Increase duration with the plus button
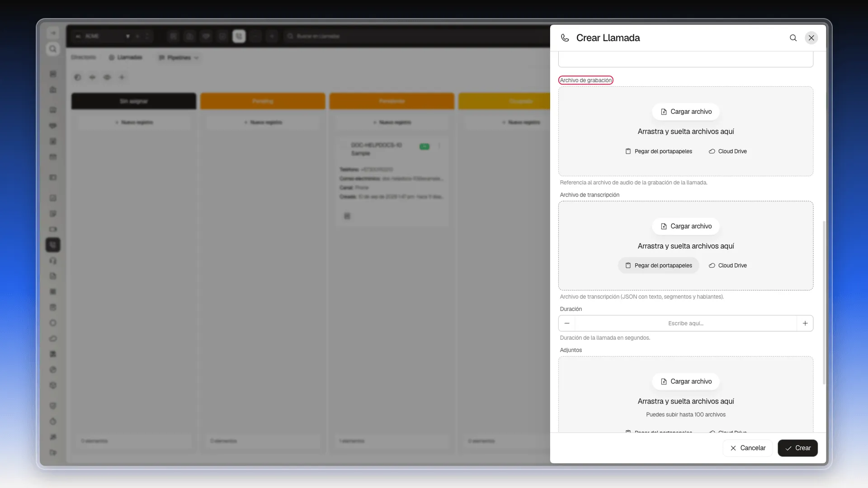Screen dimensions: 868x488 click(x=805, y=324)
